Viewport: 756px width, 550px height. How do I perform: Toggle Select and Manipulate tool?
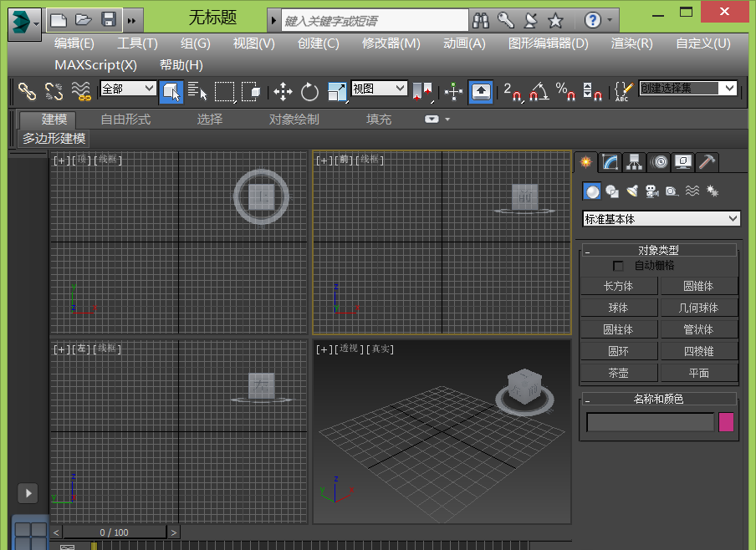454,92
